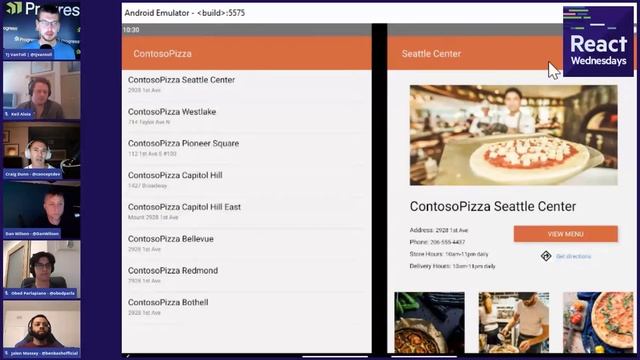Open the ContosoPizza Capitol Hill entry
640x360 pixels.
247,180
